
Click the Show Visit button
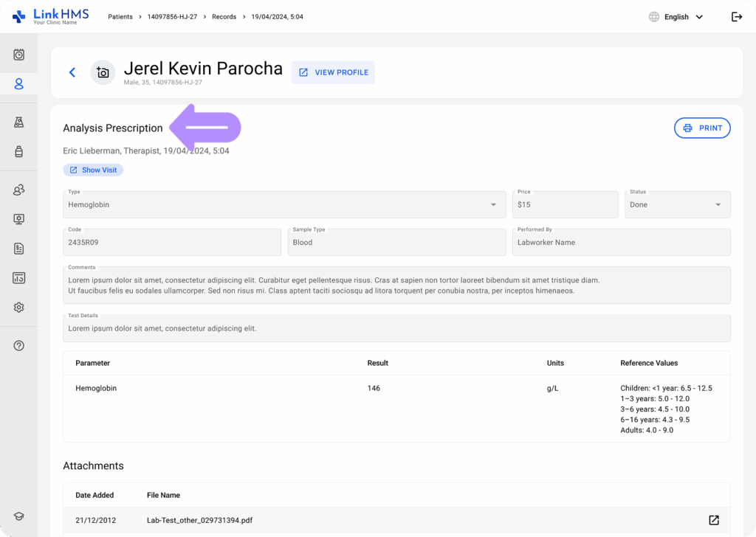tap(93, 170)
